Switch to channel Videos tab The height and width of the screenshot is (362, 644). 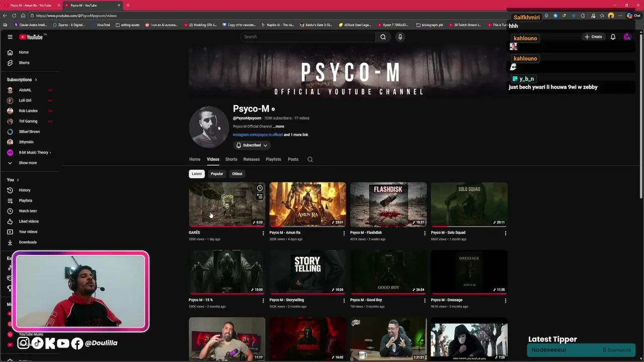213,159
